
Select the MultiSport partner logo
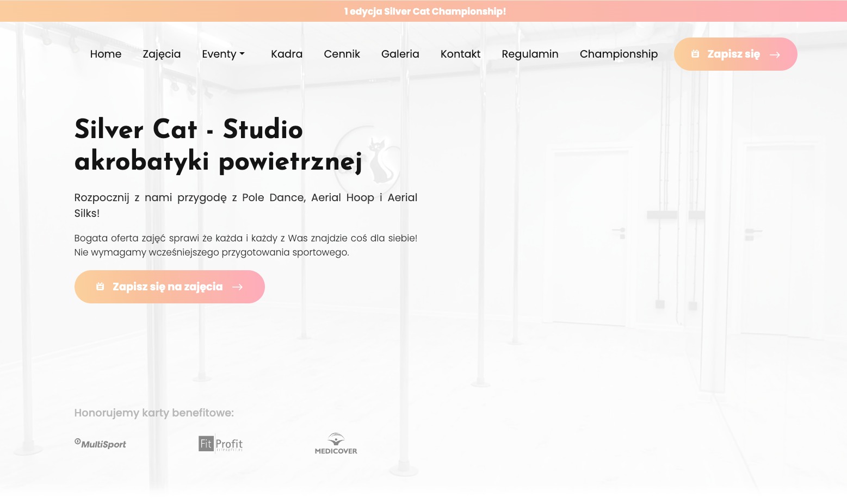(100, 443)
